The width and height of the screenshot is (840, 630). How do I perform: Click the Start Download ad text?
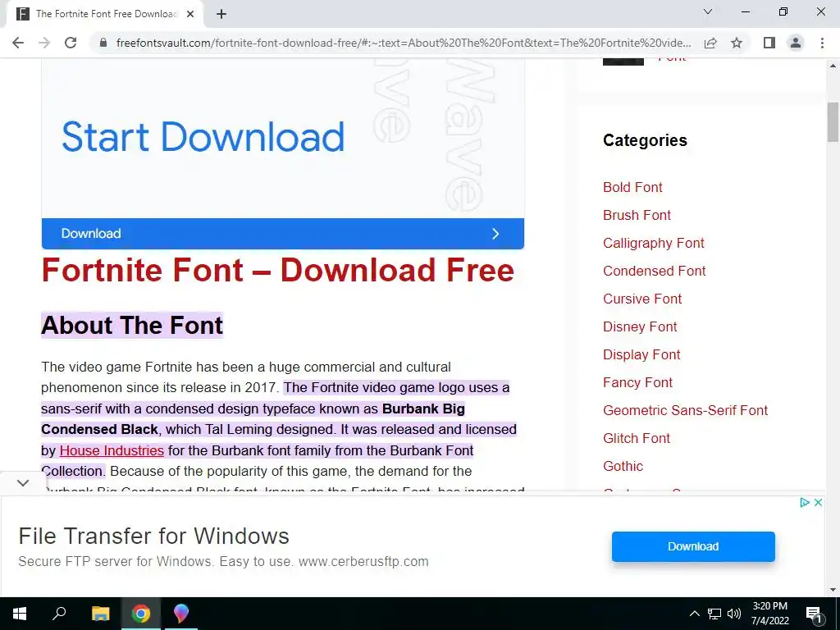click(x=203, y=137)
